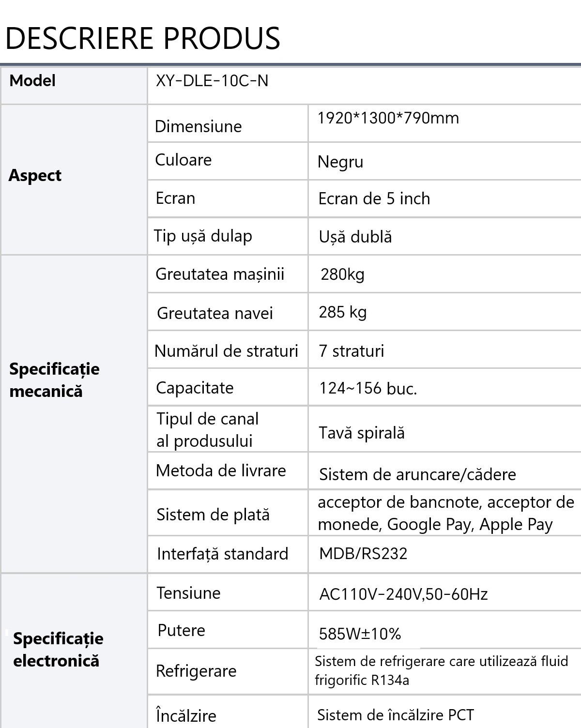Click the Greutatea navei label
Screen dimensions: 581x728
coord(215,313)
